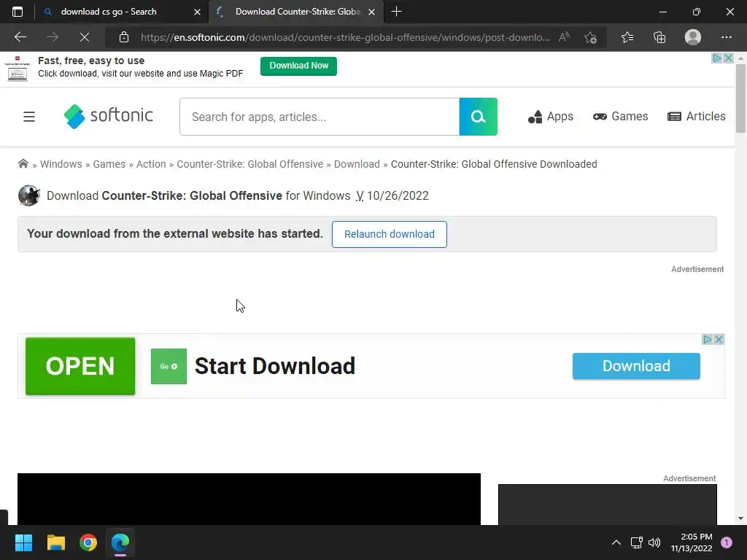Image resolution: width=747 pixels, height=560 pixels.
Task: Add this page to favorites
Action: pos(591,37)
